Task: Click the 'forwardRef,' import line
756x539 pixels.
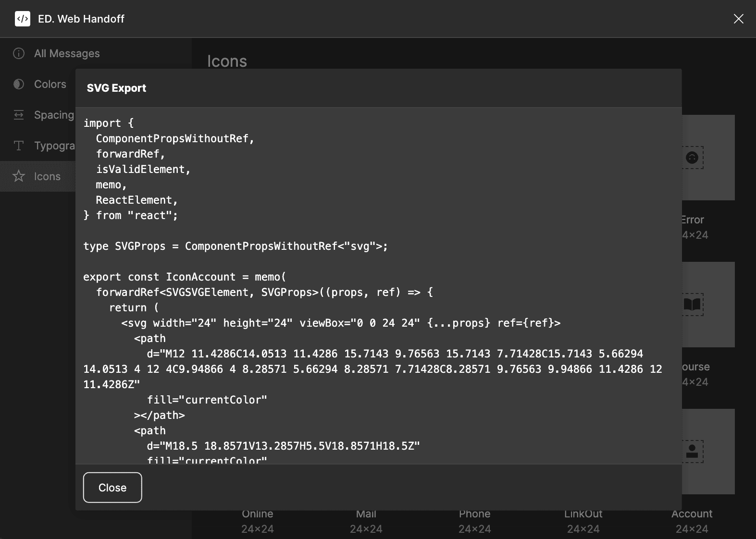Action: (x=130, y=154)
